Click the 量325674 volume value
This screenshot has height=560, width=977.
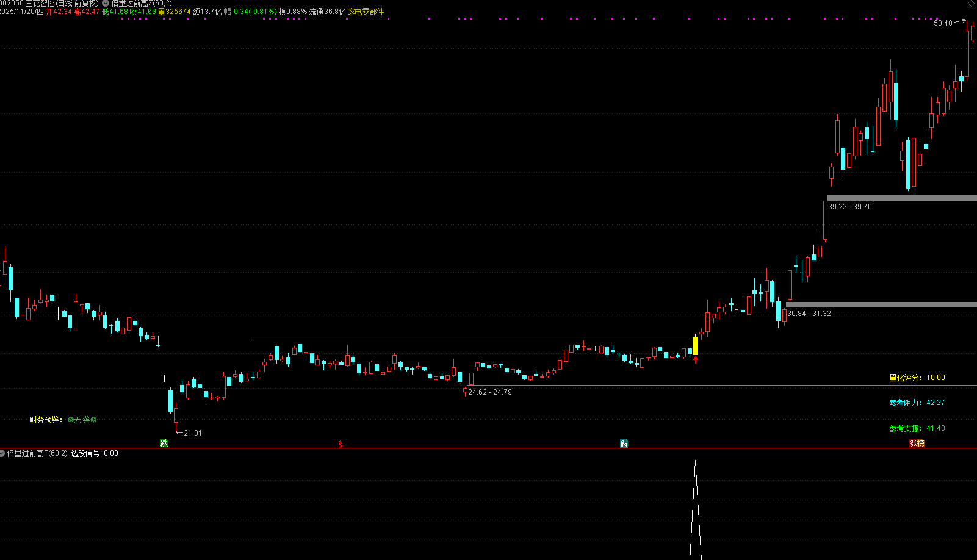[175, 12]
